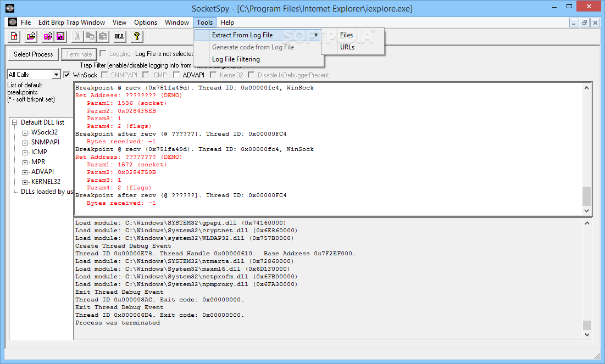Select Files in the submenu
The height and width of the screenshot is (364, 605).
coord(353,35)
